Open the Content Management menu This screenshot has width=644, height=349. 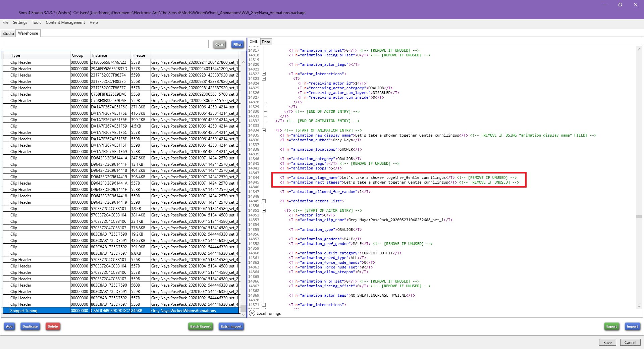[x=65, y=22]
